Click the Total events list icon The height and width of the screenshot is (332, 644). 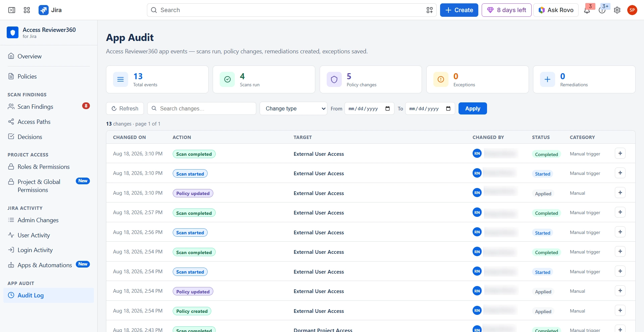click(120, 80)
